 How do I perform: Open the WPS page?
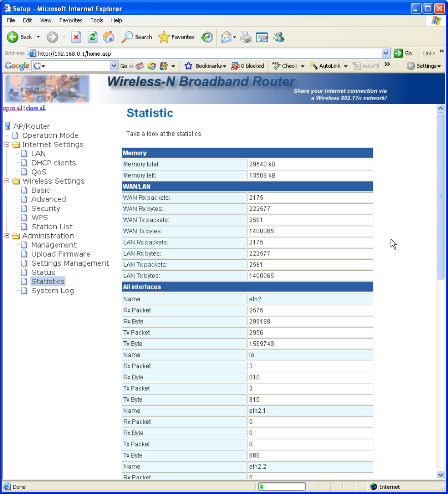click(40, 218)
